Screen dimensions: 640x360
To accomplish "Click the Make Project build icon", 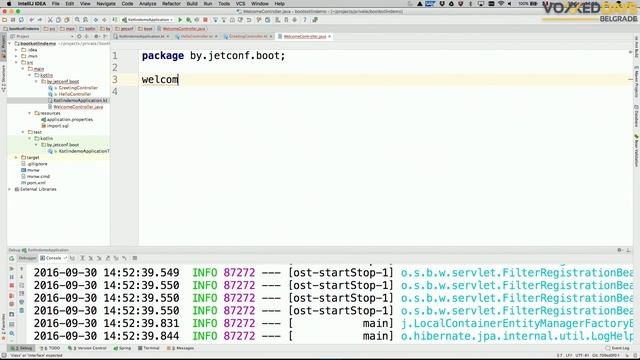I will coord(115,20).
